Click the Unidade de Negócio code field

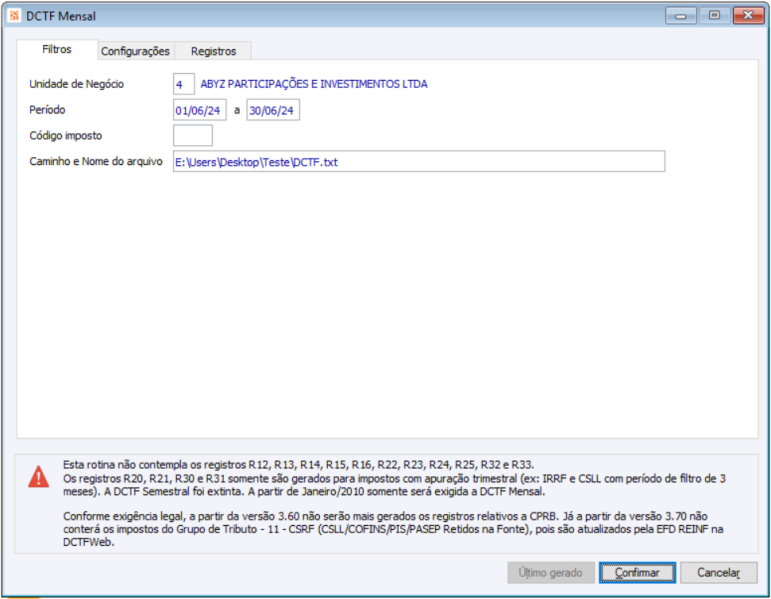[x=184, y=84]
